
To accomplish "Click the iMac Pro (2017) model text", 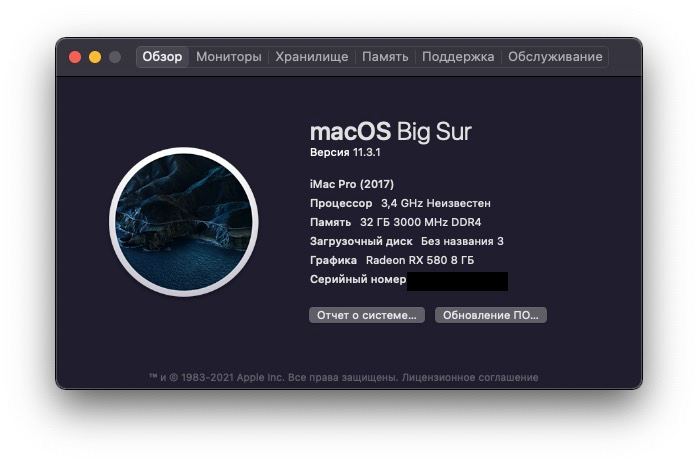I will click(352, 184).
